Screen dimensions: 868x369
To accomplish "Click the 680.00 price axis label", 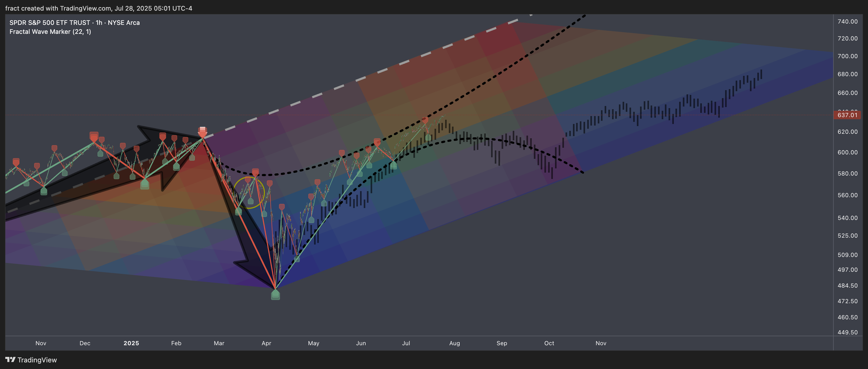I will click(x=847, y=74).
